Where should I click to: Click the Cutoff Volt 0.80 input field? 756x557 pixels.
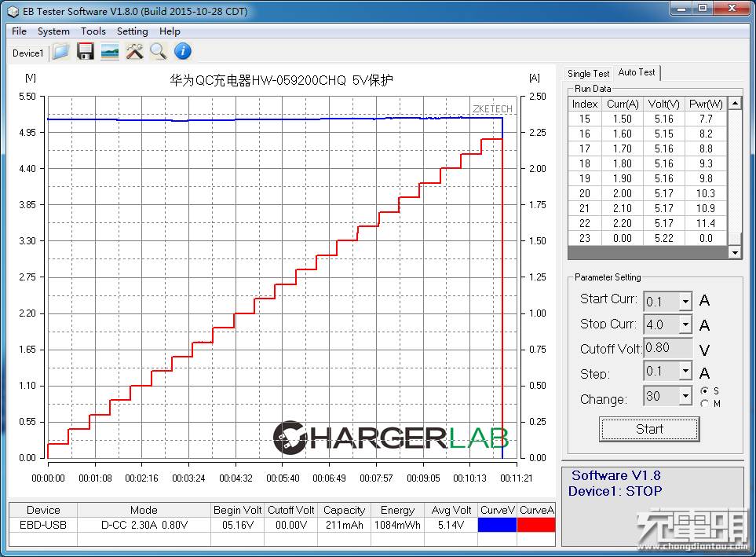coord(668,348)
